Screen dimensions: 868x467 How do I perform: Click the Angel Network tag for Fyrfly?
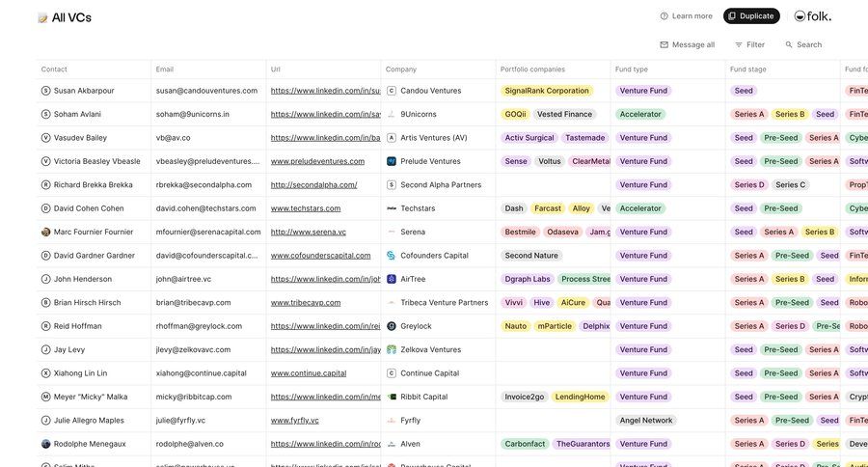coord(646,421)
